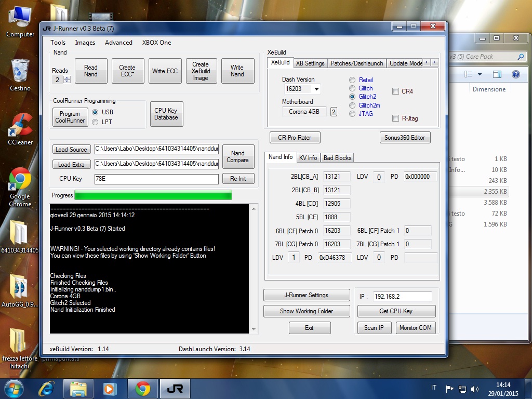Click the motherboard question mark button
The width and height of the screenshot is (532, 399).
[334, 112]
